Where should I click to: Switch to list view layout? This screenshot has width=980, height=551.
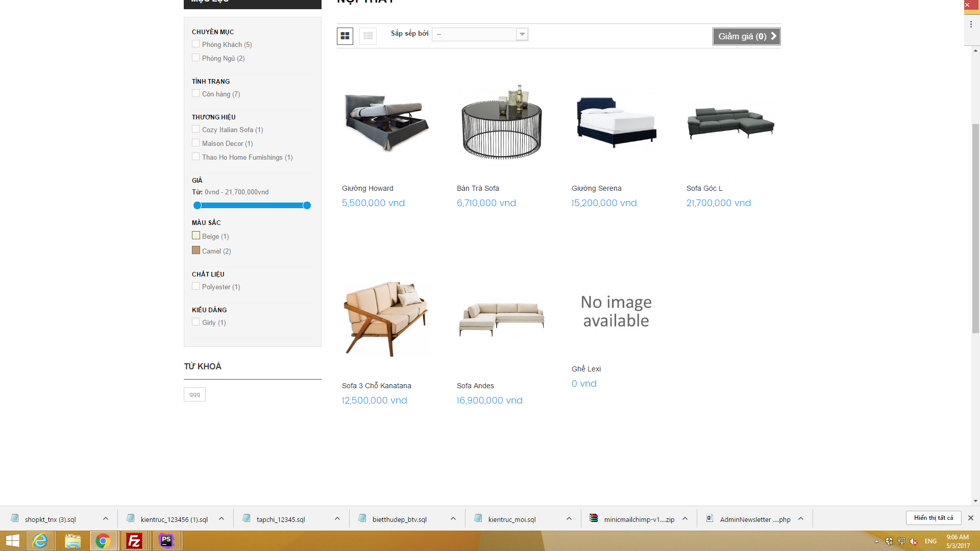[x=368, y=36]
